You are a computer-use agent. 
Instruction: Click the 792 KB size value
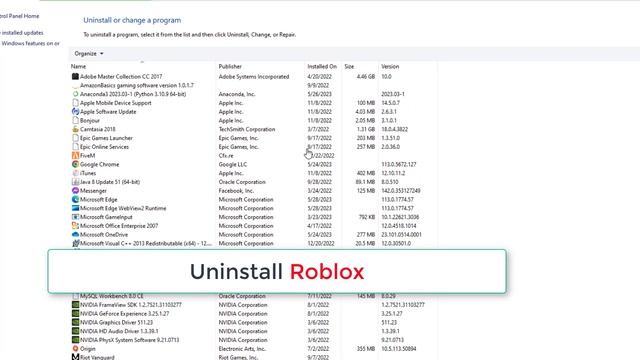367,217
